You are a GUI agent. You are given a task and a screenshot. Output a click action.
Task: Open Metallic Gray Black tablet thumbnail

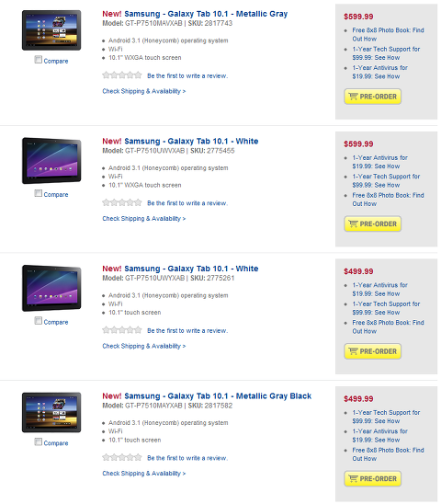51,412
